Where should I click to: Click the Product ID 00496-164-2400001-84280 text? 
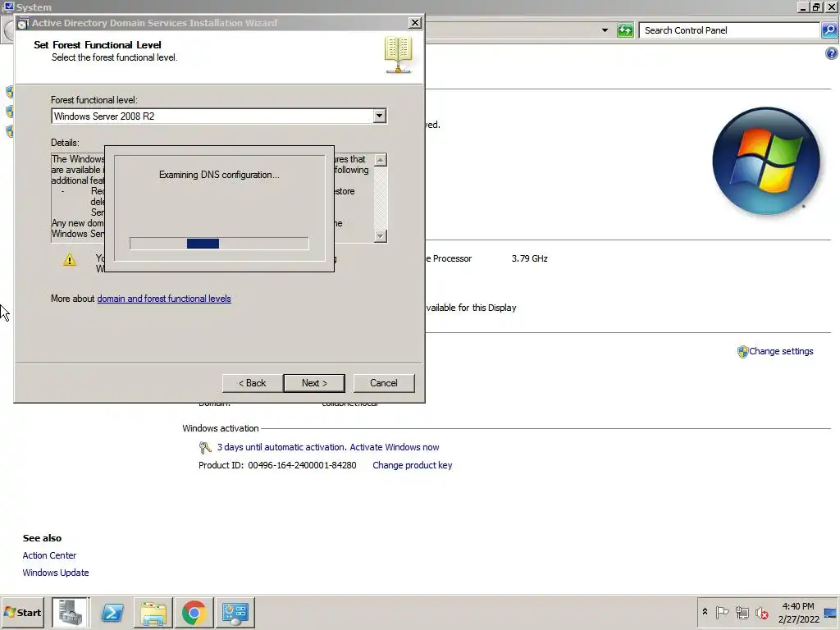[x=277, y=466]
